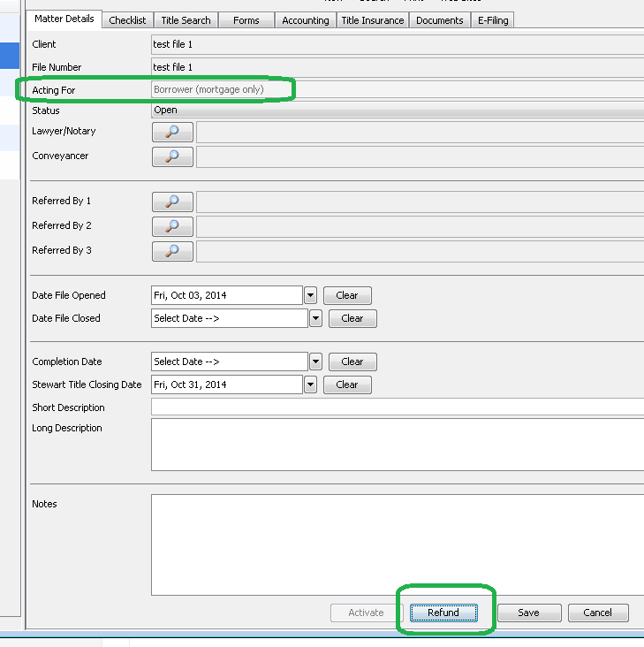Image resolution: width=644 pixels, height=647 pixels.
Task: Click Completion Date Select Date field
Action: [229, 362]
